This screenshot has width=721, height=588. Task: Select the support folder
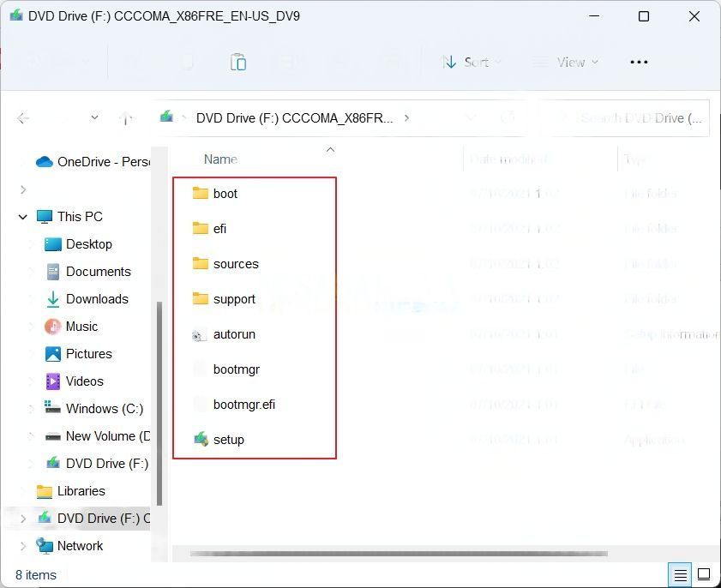(224, 299)
